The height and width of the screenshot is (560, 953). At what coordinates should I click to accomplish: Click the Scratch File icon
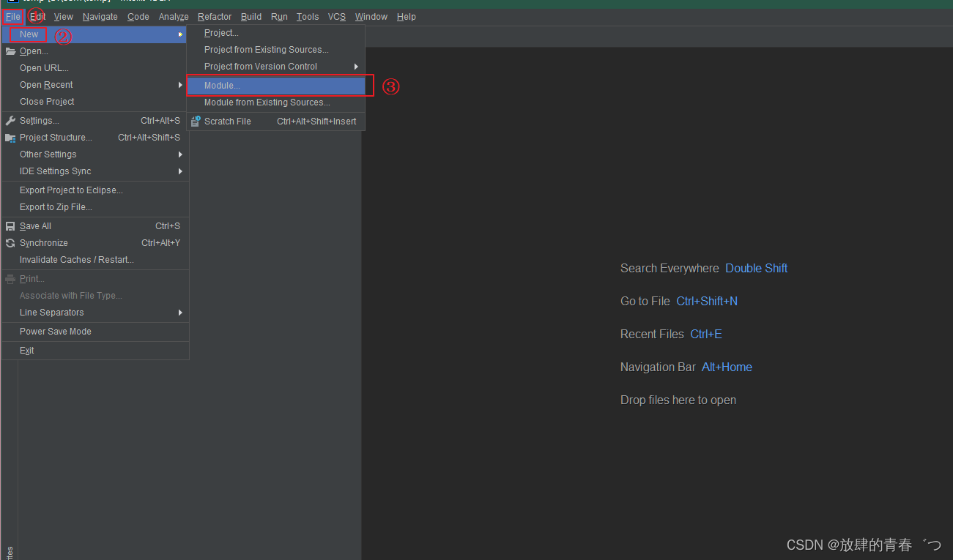pyautogui.click(x=196, y=122)
